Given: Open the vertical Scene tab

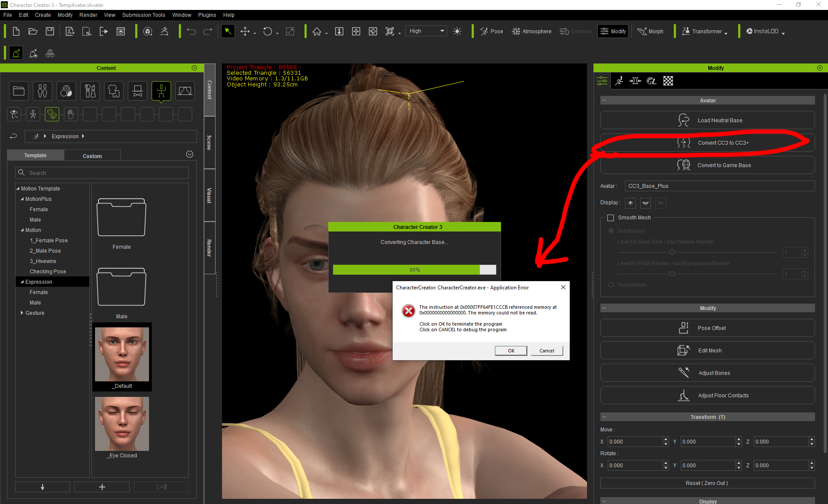Looking at the screenshot, I should pyautogui.click(x=209, y=143).
